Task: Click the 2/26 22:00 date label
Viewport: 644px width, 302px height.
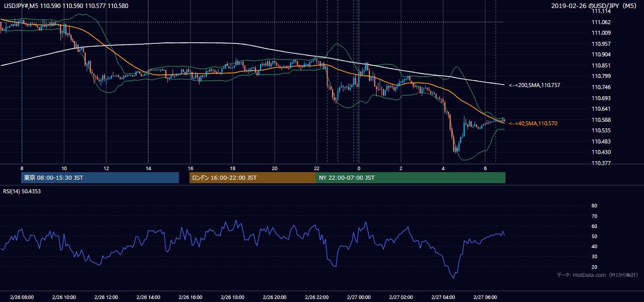Action: [316, 297]
